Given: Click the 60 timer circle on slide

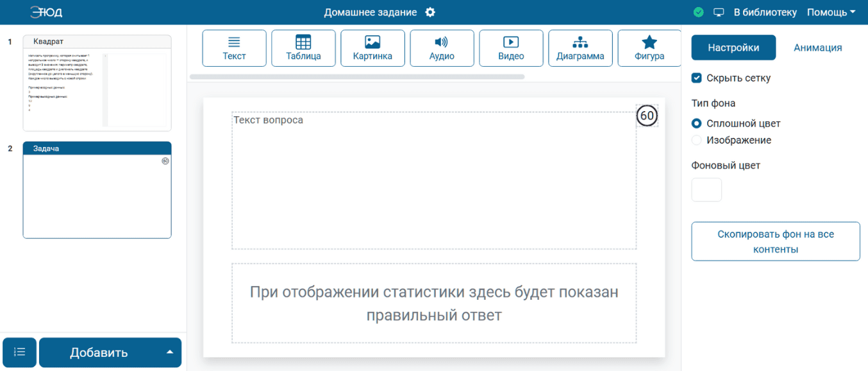Looking at the screenshot, I should (647, 116).
